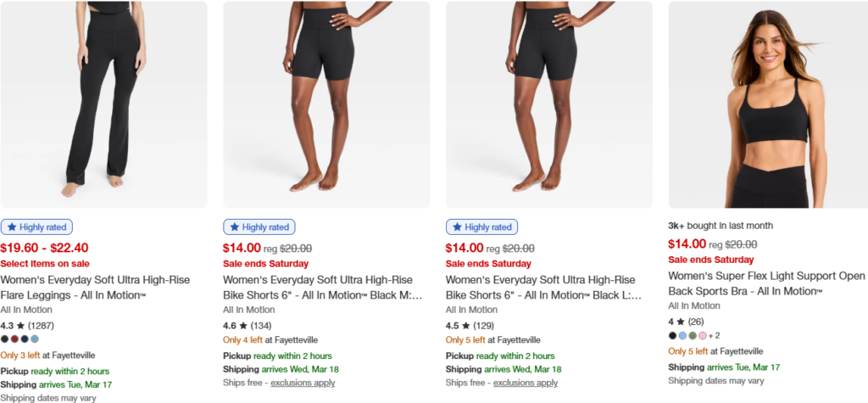
Task: View the Bike Shorts Black M product image
Action: click(326, 104)
